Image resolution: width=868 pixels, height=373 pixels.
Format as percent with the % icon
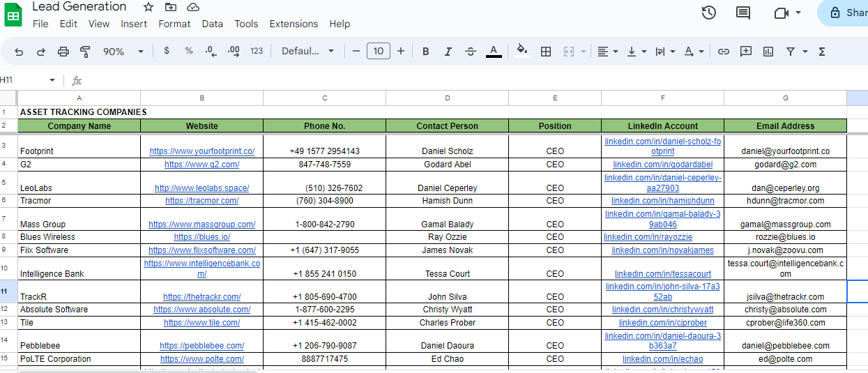click(x=189, y=51)
